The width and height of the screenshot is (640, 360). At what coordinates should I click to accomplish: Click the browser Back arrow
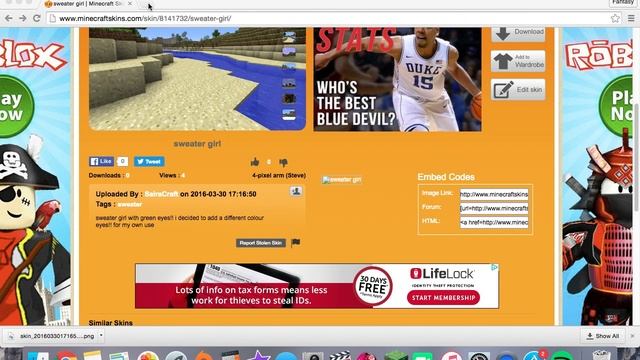(x=9, y=18)
